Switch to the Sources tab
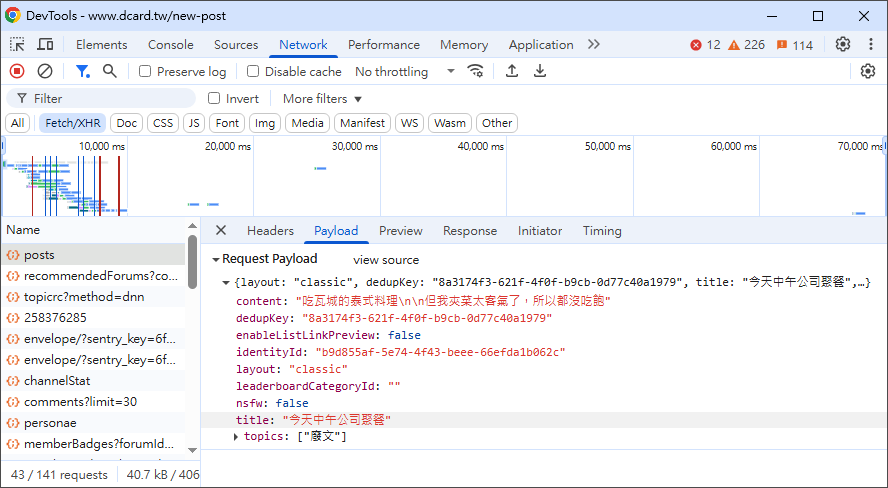Image resolution: width=888 pixels, height=488 pixels. 236,45
